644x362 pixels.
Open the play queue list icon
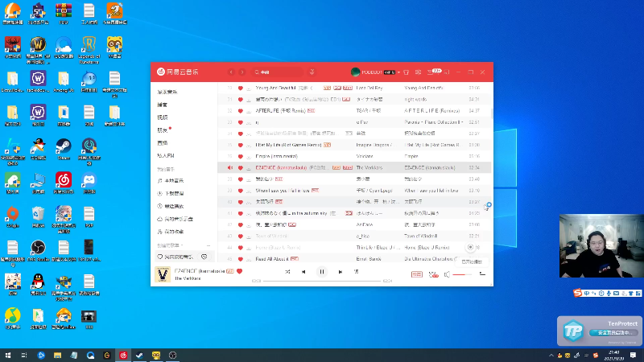pos(482,274)
